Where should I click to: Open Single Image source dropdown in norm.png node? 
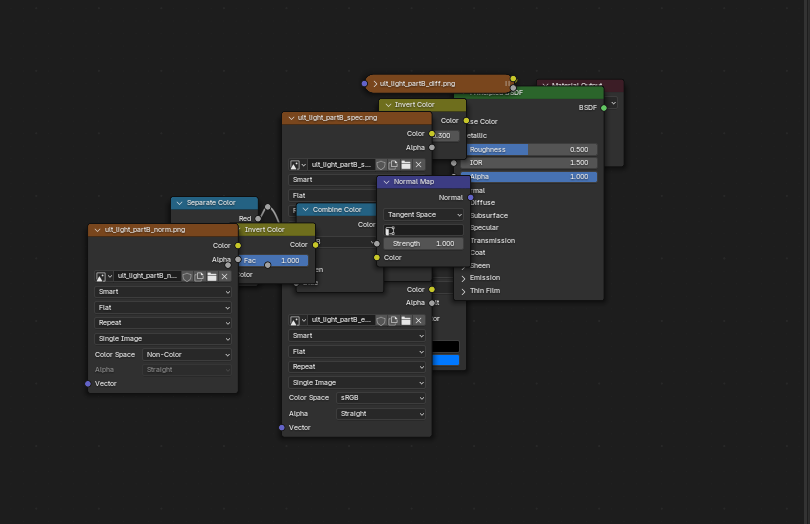coord(163,339)
